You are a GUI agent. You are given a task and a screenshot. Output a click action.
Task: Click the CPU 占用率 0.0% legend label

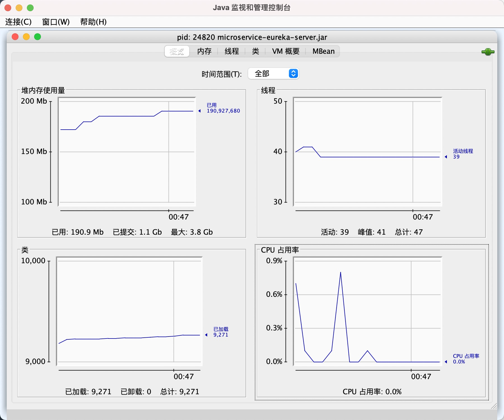click(x=466, y=359)
